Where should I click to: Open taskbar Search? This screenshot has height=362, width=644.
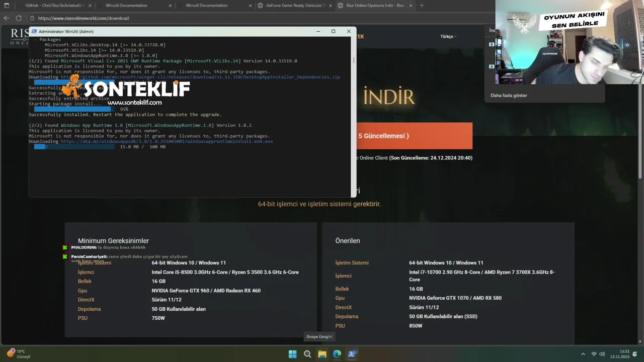pos(307,354)
